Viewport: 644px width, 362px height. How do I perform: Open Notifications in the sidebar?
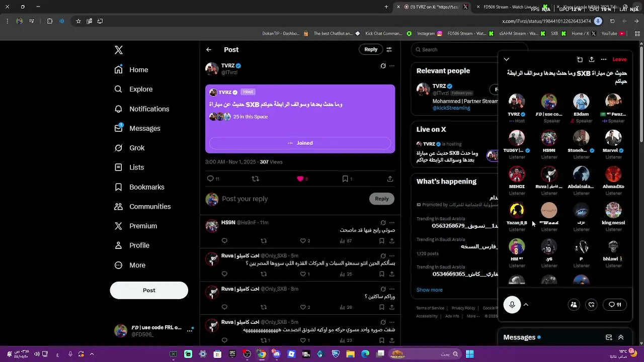click(x=142, y=109)
